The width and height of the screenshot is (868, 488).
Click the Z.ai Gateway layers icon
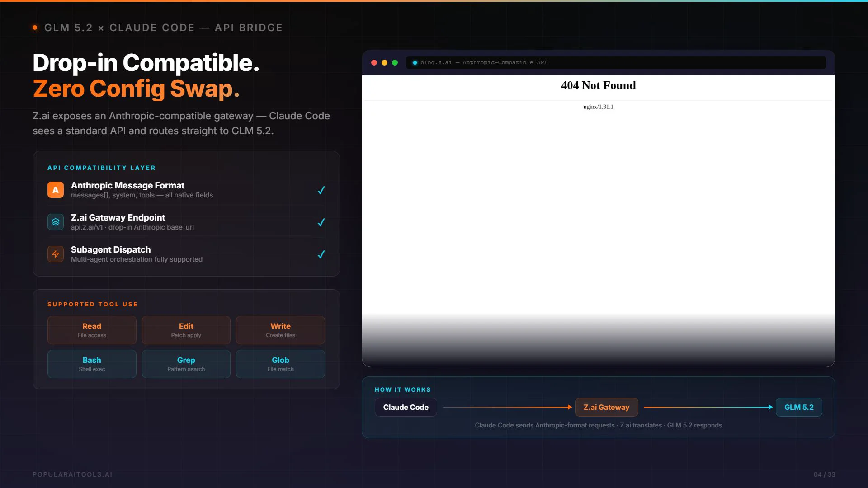56,222
